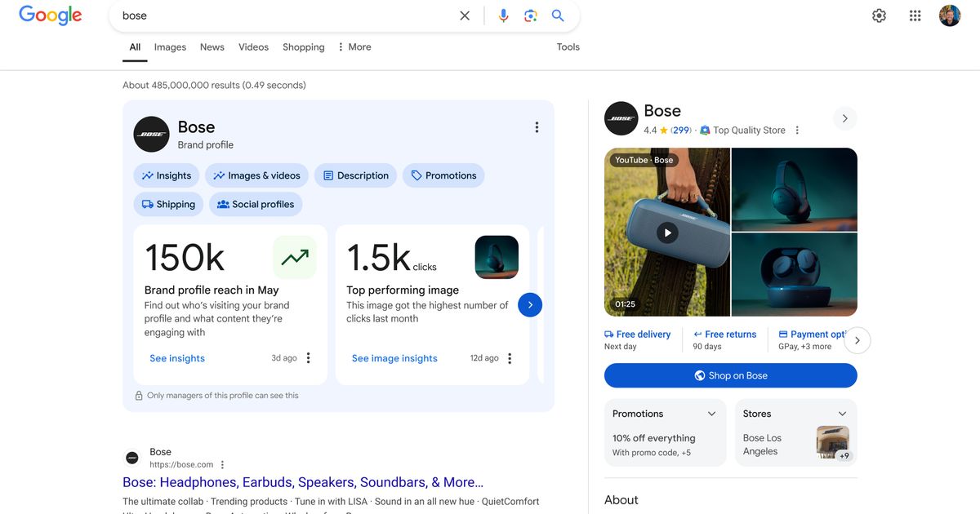This screenshot has width=980, height=514.
Task: Switch to the Shopping tab
Action: (304, 47)
